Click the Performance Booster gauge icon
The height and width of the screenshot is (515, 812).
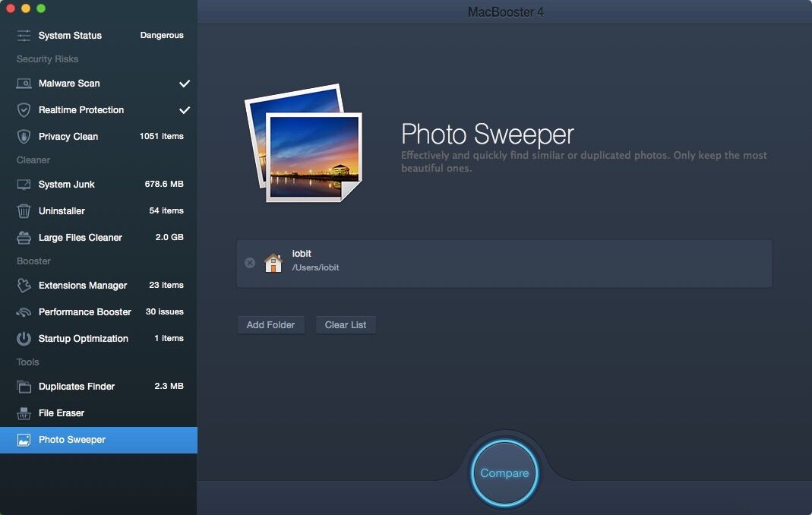point(24,312)
